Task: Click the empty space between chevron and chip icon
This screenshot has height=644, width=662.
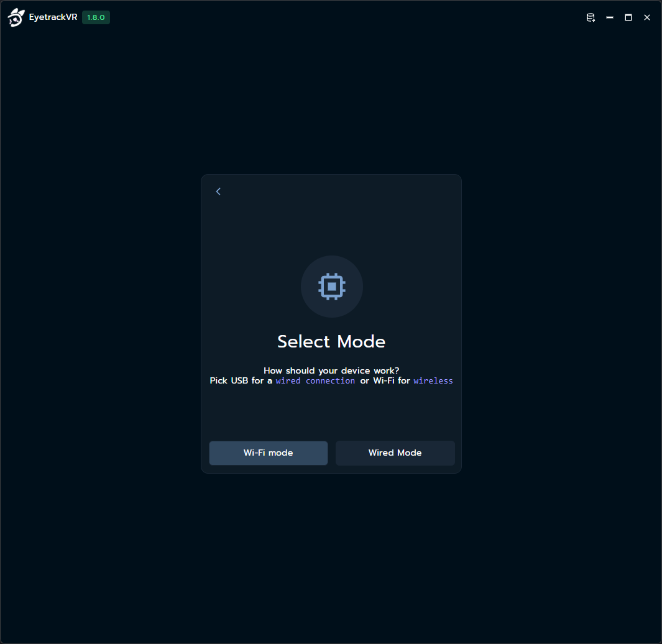Action: [331, 224]
